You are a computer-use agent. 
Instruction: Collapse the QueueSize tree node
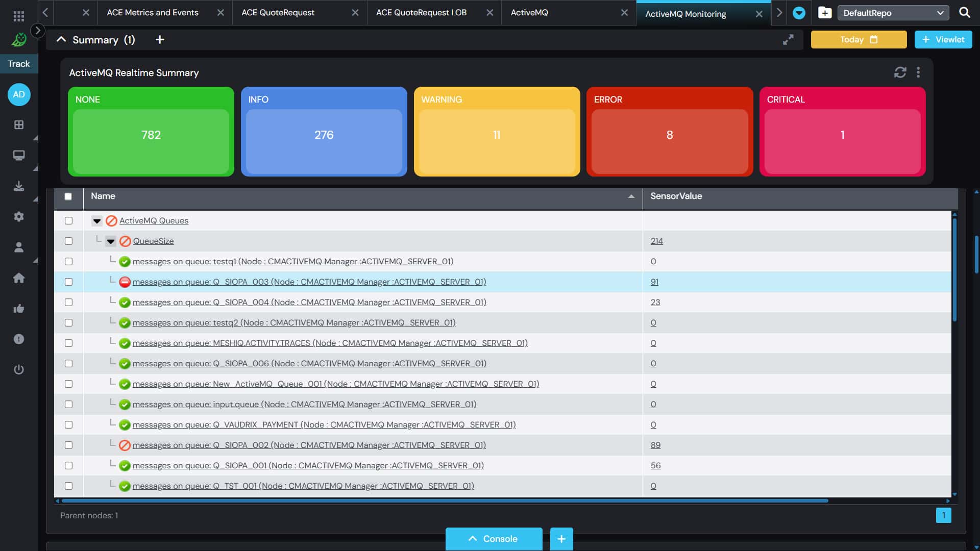click(110, 241)
